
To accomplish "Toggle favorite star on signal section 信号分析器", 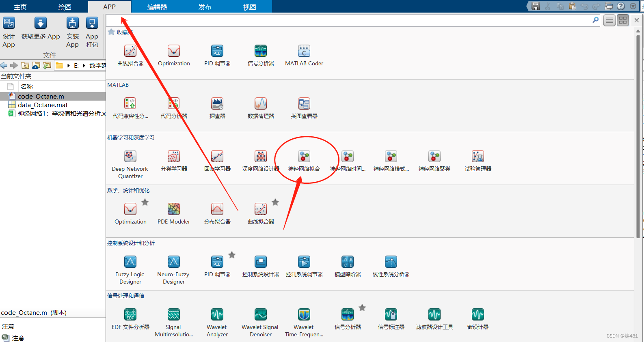I will click(x=362, y=308).
